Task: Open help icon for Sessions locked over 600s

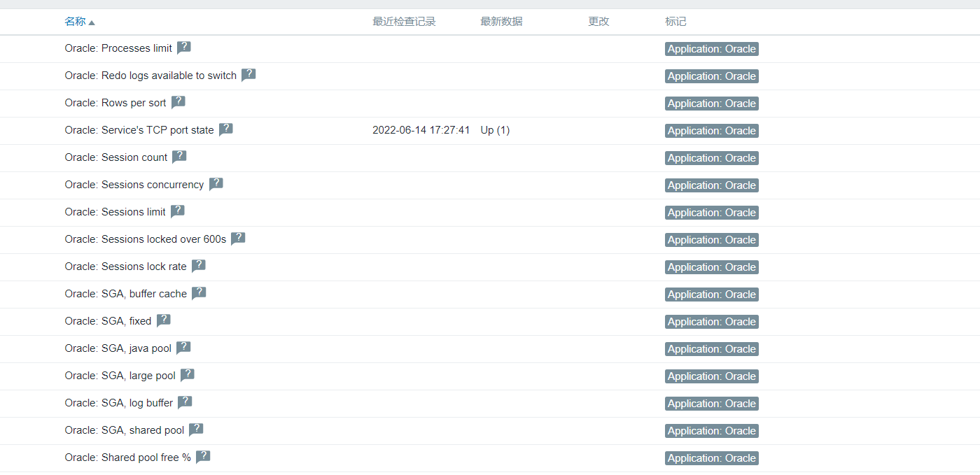Action: (x=238, y=239)
